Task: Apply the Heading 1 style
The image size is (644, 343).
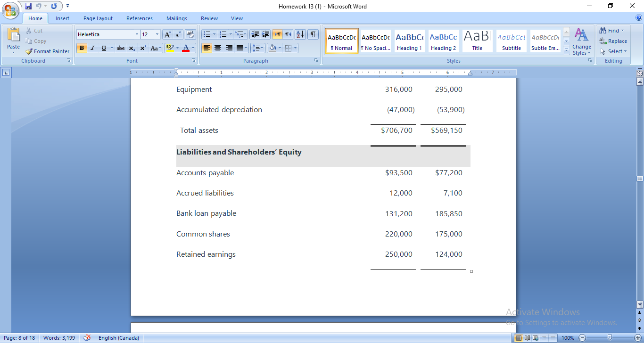Action: [409, 41]
